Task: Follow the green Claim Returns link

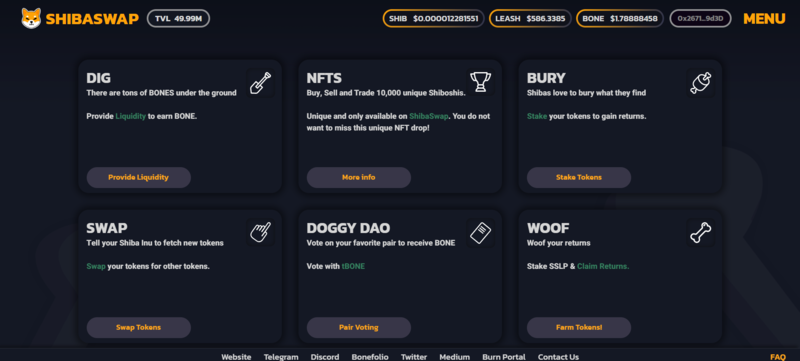Action: (x=603, y=266)
